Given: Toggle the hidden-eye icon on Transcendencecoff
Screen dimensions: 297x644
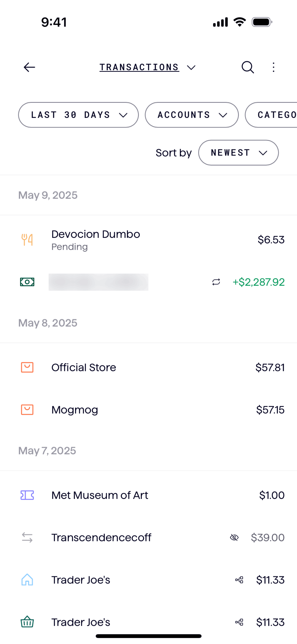Looking at the screenshot, I should click(x=234, y=537).
